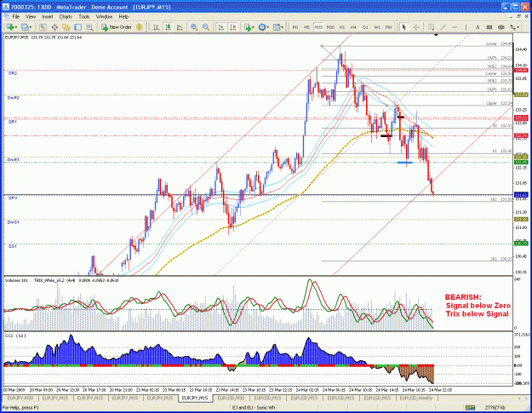
Task: Select the W1 timeframe
Action: (377, 27)
